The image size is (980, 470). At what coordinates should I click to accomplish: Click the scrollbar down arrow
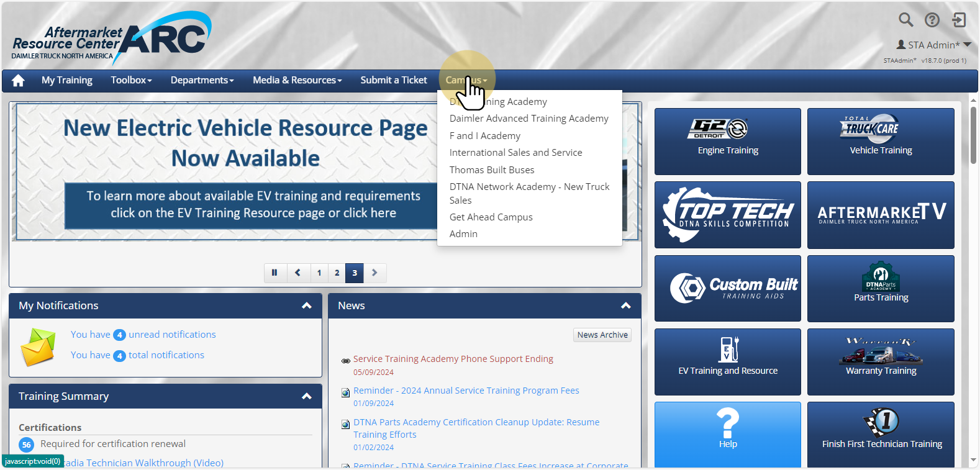(x=973, y=461)
